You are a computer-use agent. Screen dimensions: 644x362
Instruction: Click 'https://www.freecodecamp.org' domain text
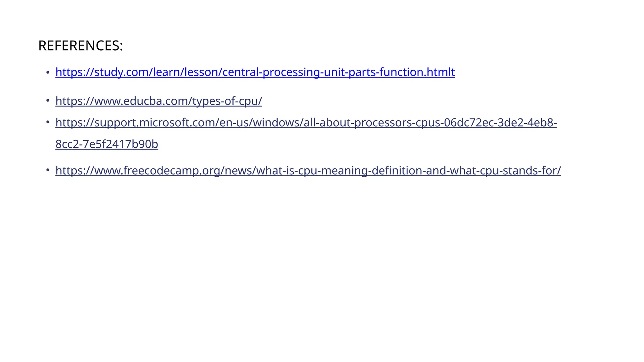[x=138, y=171]
